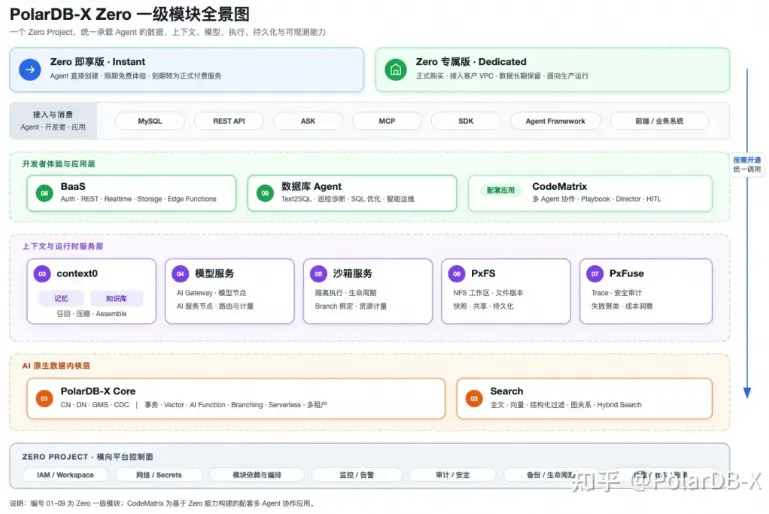Click the 配套应用 tag next to CodeMatrix
The height and width of the screenshot is (514, 769).
(x=501, y=190)
